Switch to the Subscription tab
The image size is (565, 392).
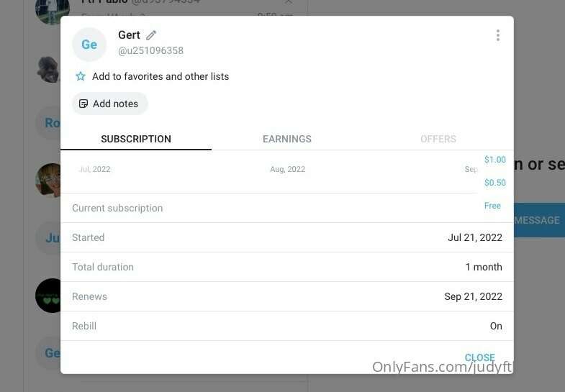point(136,139)
